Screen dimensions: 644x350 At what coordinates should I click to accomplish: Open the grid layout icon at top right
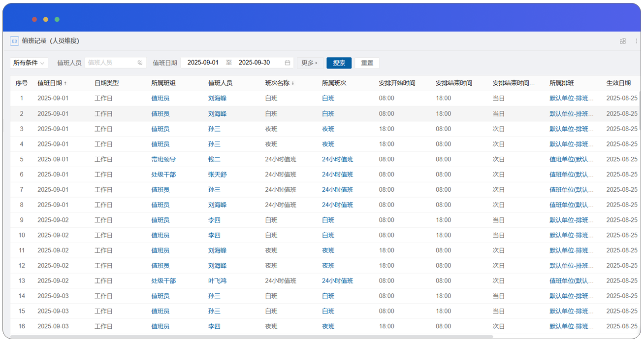[623, 41]
